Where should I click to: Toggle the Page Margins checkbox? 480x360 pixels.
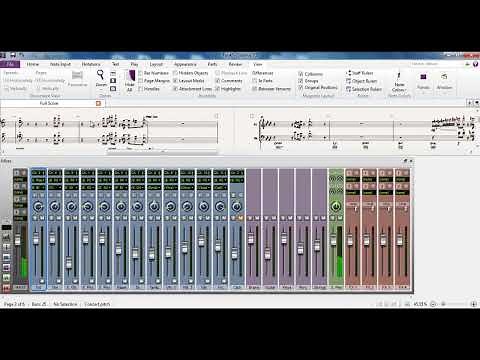click(x=140, y=81)
